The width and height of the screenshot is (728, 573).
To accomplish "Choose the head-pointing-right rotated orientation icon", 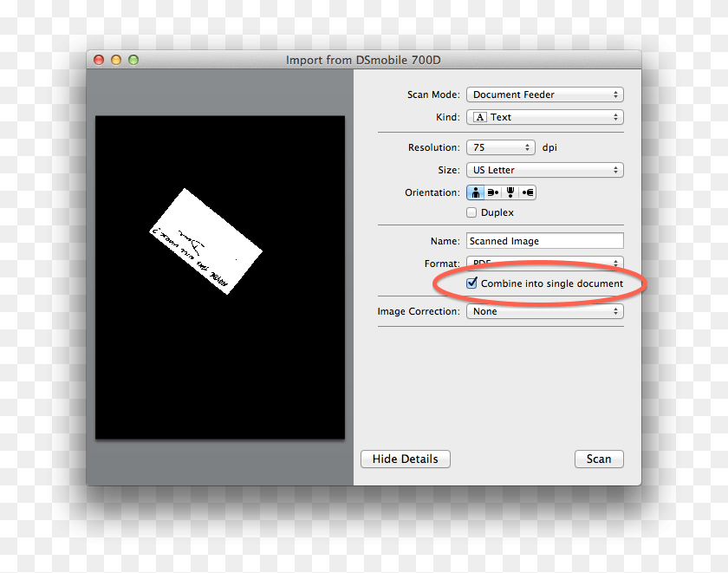I will (x=493, y=192).
